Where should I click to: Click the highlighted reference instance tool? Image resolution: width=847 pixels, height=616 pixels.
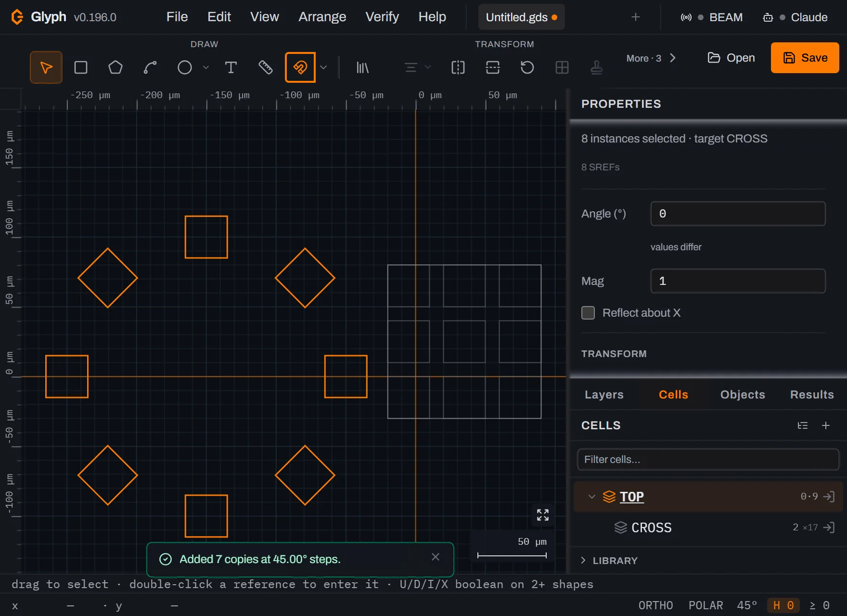(x=300, y=67)
